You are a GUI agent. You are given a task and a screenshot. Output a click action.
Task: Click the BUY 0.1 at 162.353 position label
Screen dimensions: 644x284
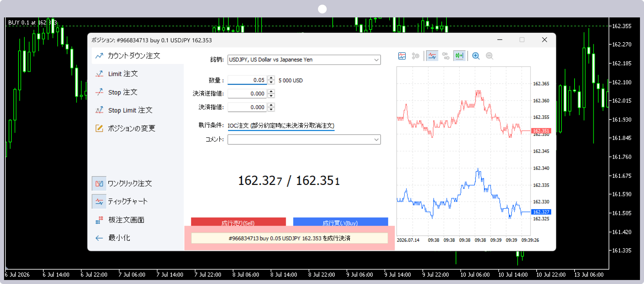coord(33,22)
